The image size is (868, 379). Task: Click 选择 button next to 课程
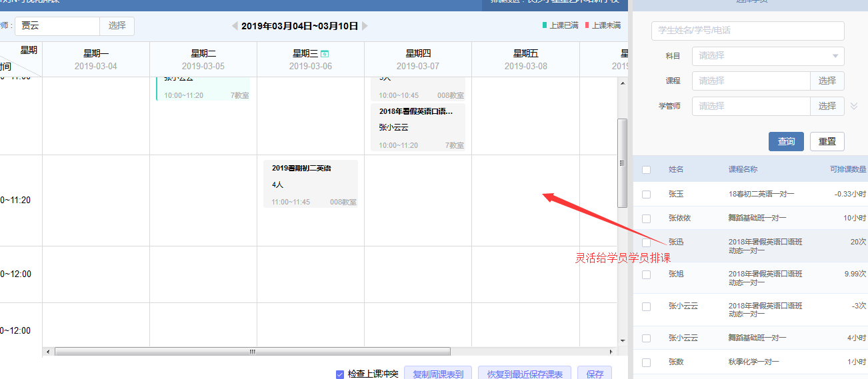[827, 81]
